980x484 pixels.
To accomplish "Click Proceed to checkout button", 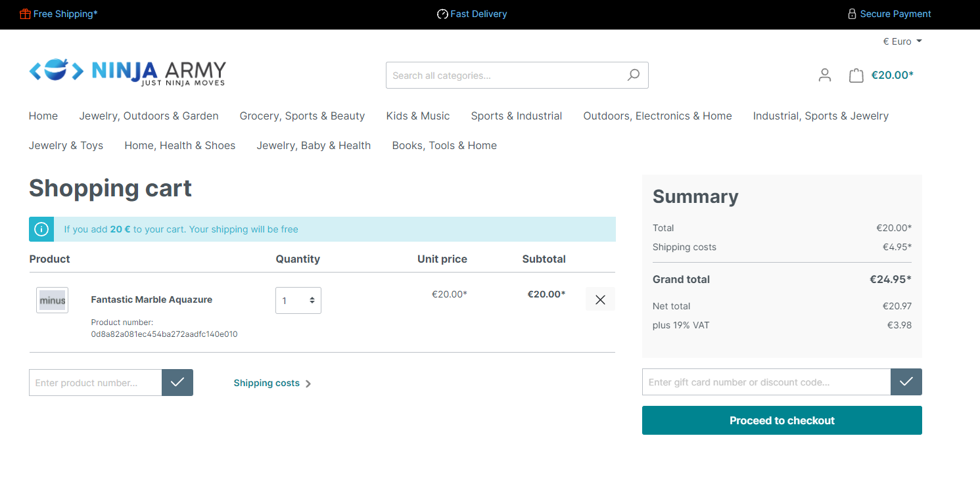I will 782,420.
